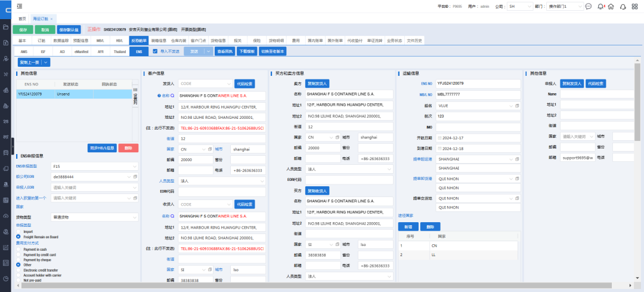Switch to the 首页 tab
The height and width of the screenshot is (292, 644).
22,19
